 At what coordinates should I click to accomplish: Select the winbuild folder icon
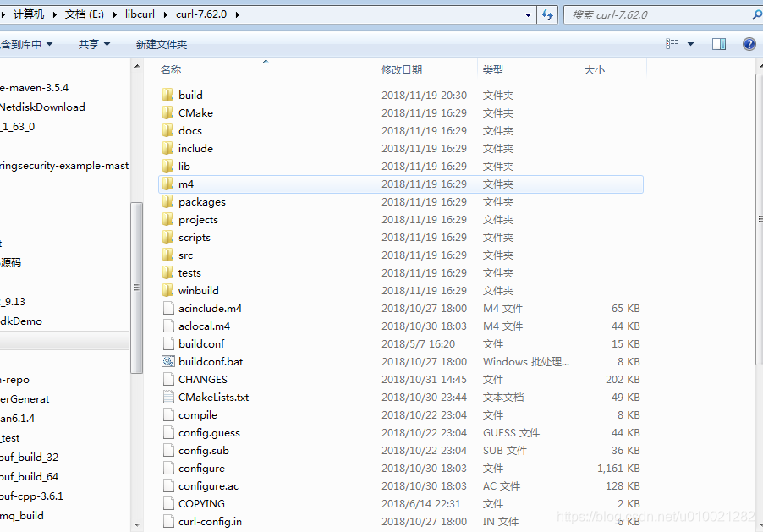point(167,291)
